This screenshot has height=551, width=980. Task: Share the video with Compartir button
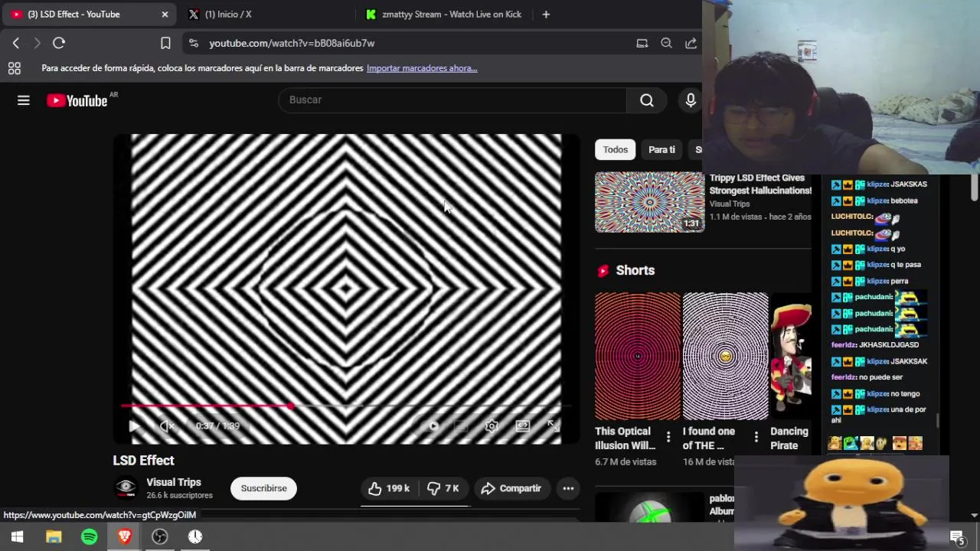pyautogui.click(x=511, y=488)
